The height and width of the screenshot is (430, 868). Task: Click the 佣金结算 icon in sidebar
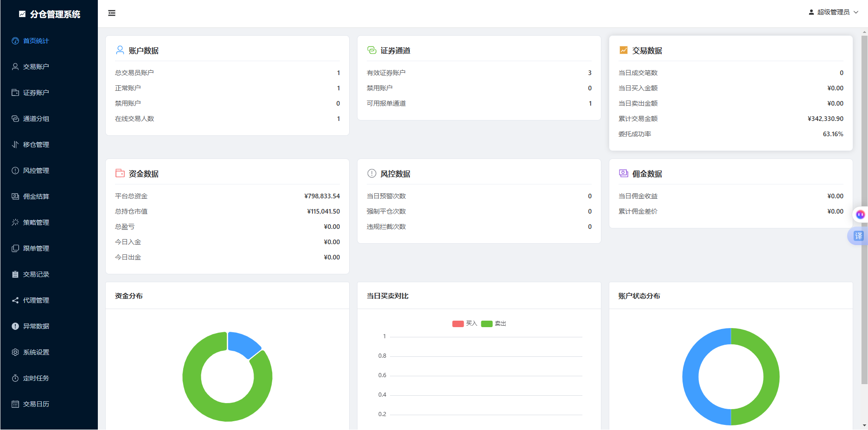click(x=15, y=196)
